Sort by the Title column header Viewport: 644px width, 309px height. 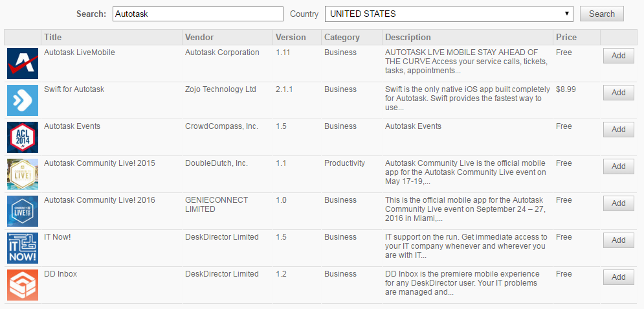pyautogui.click(x=53, y=37)
